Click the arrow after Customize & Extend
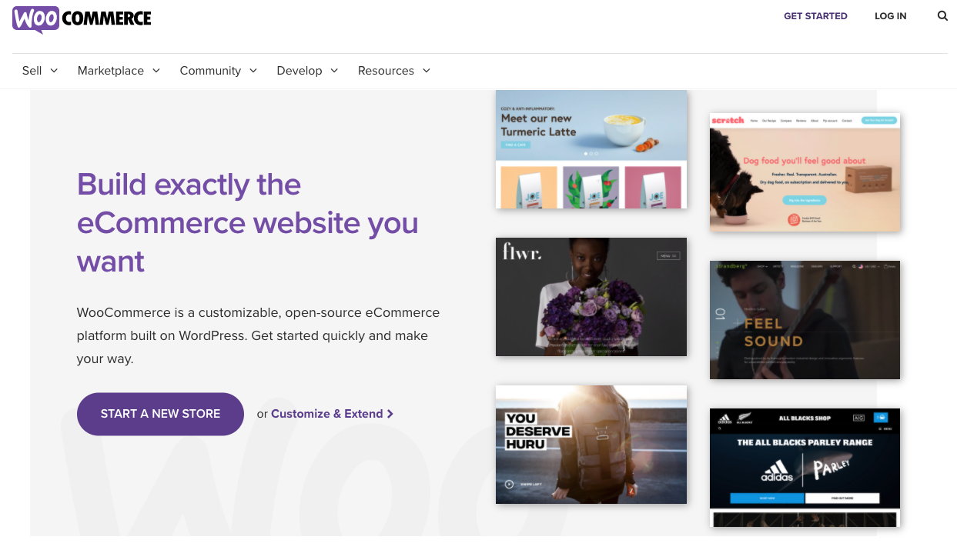Screen dimensions: 957x560 [x=390, y=414]
